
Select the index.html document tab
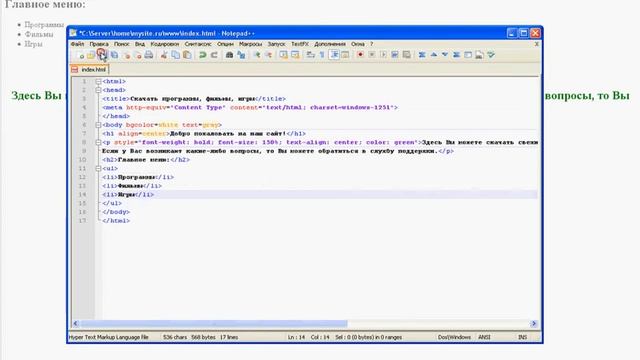(x=89, y=69)
